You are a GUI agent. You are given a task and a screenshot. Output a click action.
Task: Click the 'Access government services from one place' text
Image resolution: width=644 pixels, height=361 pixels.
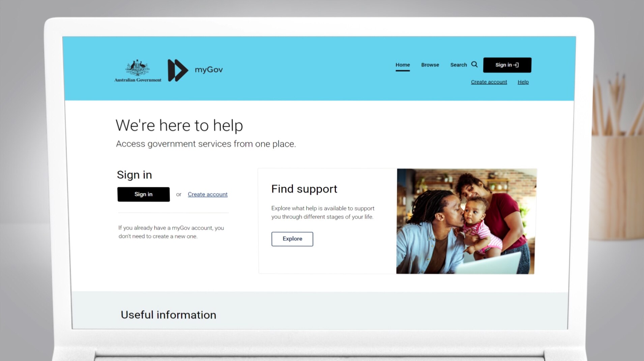tap(206, 144)
